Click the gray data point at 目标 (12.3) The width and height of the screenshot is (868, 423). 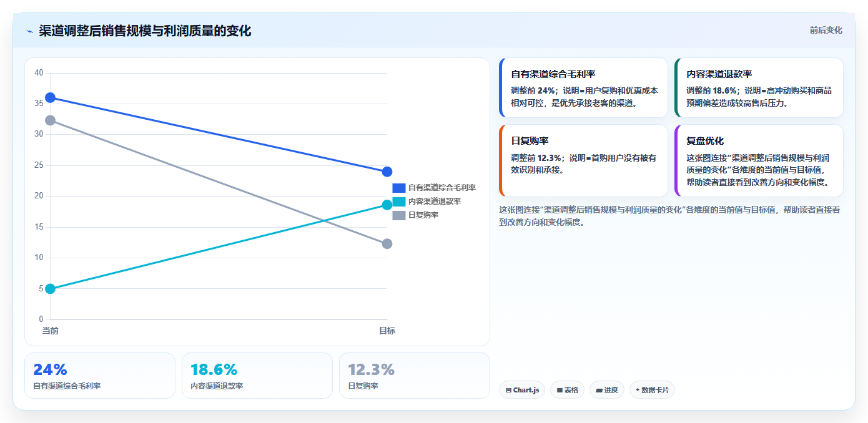387,244
